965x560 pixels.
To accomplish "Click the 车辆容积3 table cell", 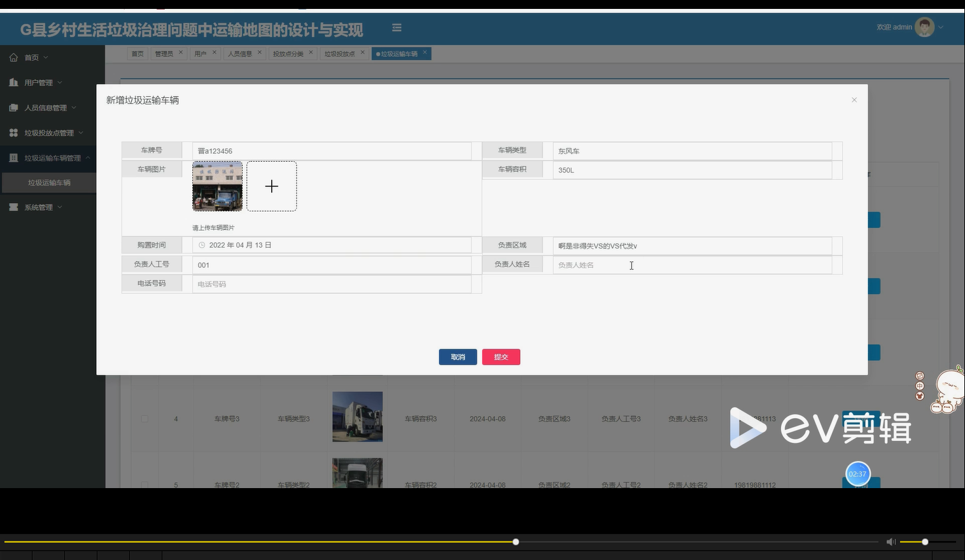I will click(421, 419).
